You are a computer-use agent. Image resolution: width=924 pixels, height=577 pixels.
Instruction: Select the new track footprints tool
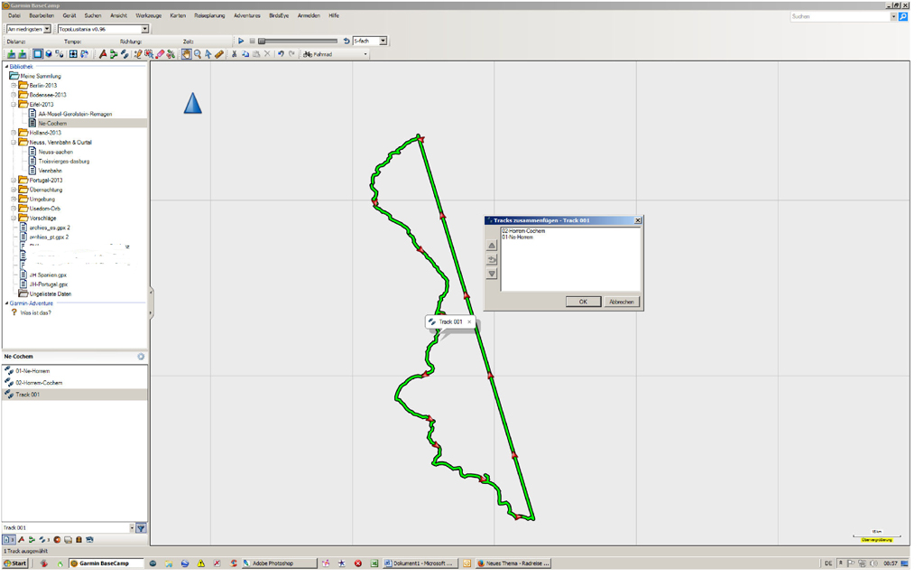pos(125,54)
